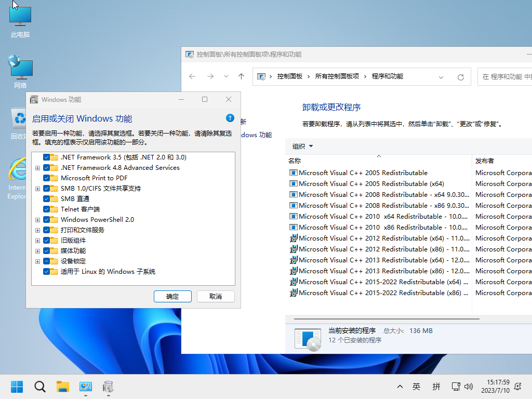The height and width of the screenshot is (399, 532).
Task: Go forward in Programs and Features window
Action: click(x=210, y=77)
